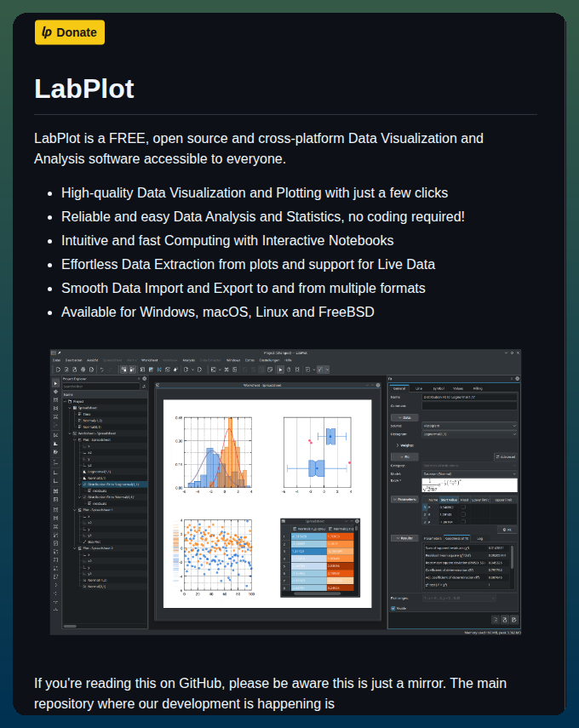Click the new project toolbar icon

pyautogui.click(x=58, y=370)
